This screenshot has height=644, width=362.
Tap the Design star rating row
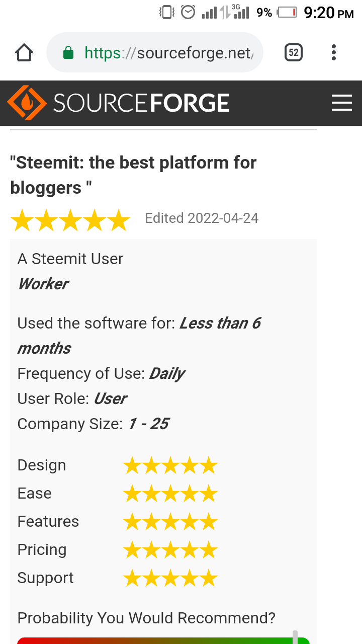click(x=170, y=466)
